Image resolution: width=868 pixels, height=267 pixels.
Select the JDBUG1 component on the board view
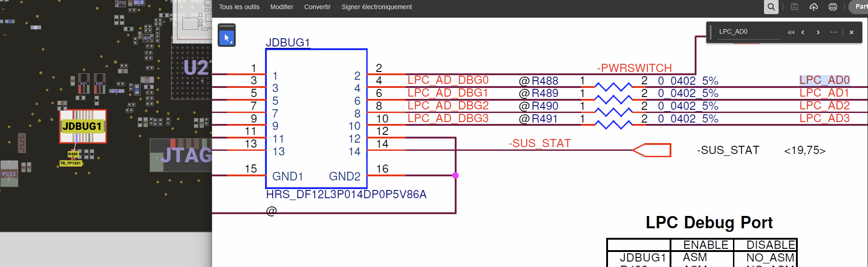(x=83, y=126)
